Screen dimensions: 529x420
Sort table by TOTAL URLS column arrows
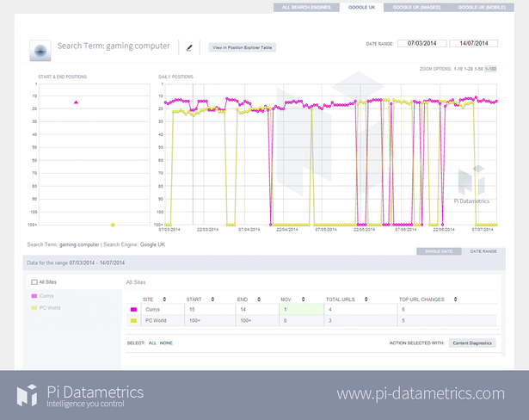tap(366, 300)
